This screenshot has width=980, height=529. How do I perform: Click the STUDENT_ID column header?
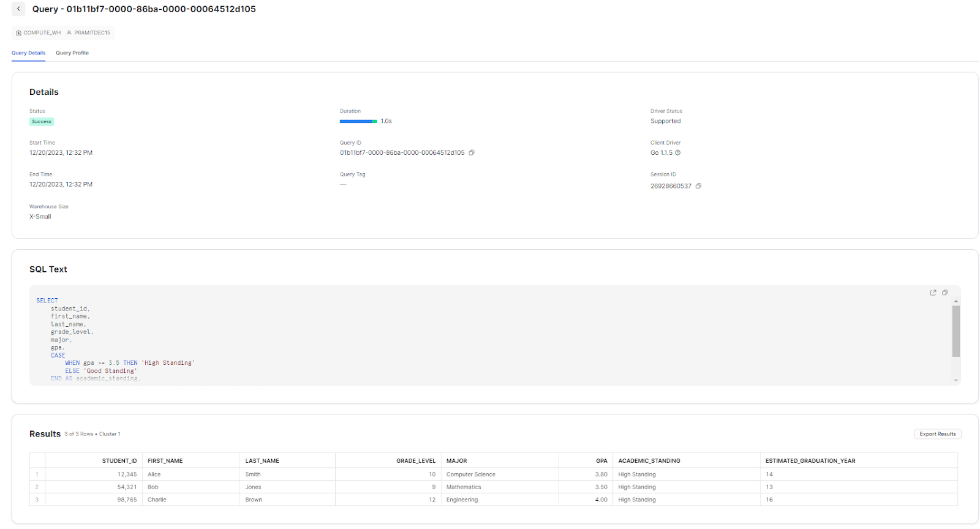[94, 461]
